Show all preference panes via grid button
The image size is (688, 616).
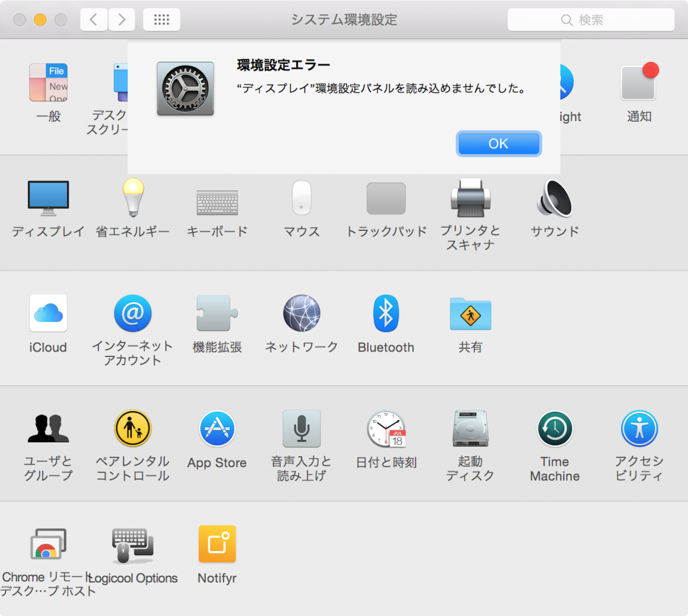tap(161, 19)
